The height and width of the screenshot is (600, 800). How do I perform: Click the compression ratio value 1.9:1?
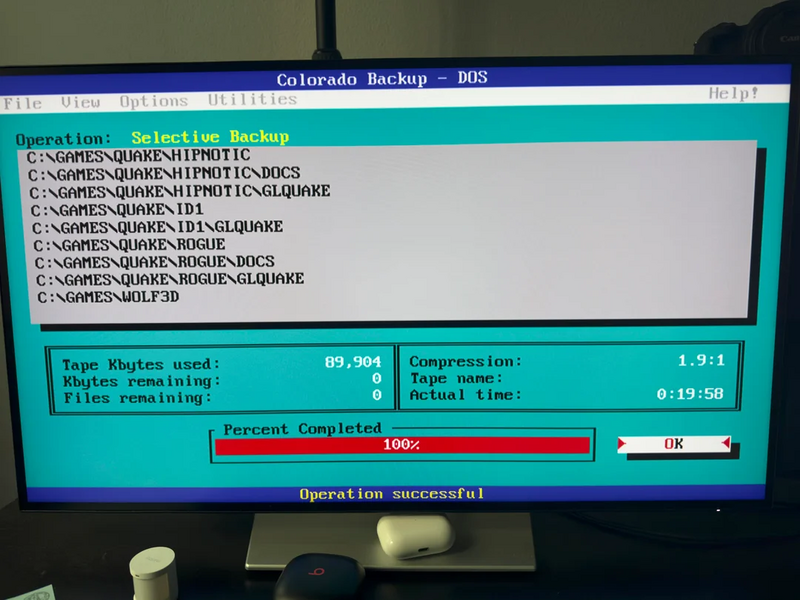[x=701, y=360]
